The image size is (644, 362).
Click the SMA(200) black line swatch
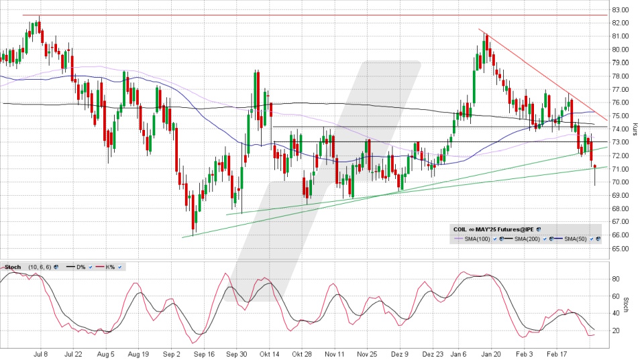[x=508, y=239]
